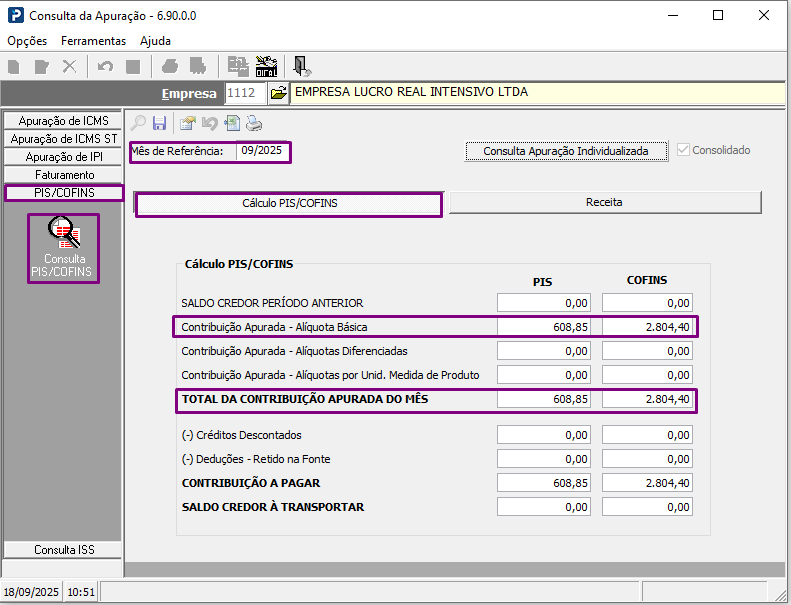Open the Opções menu

pos(27,41)
